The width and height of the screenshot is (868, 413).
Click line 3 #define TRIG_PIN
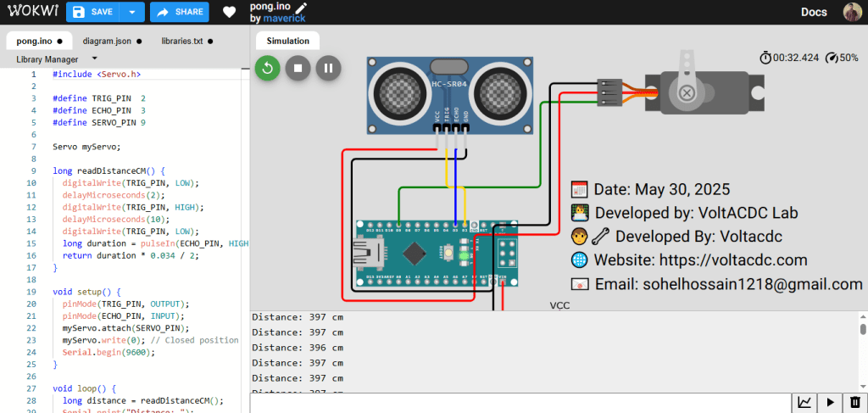99,98
